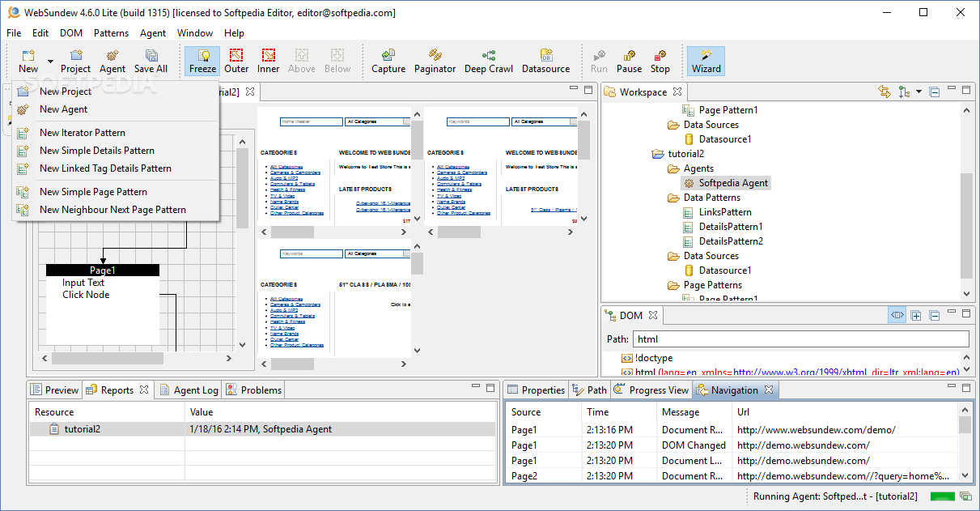980x511 pixels.
Task: Switch to the Preview tab
Action: (54, 390)
